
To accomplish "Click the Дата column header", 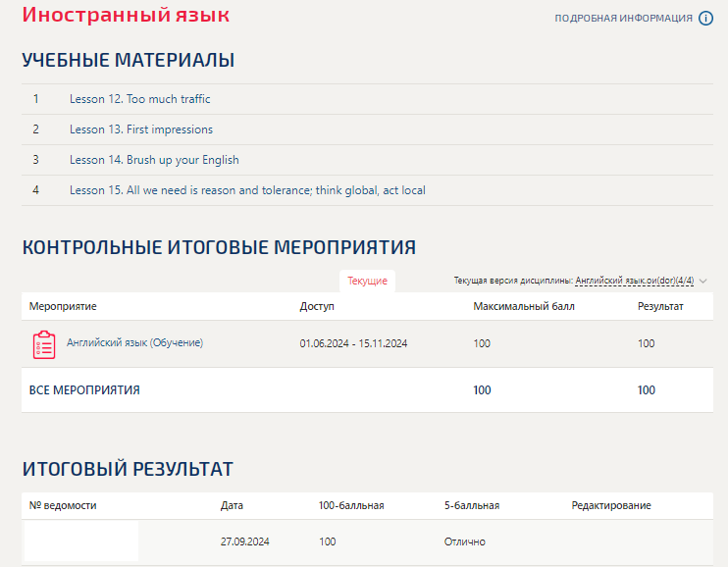I will point(232,505).
